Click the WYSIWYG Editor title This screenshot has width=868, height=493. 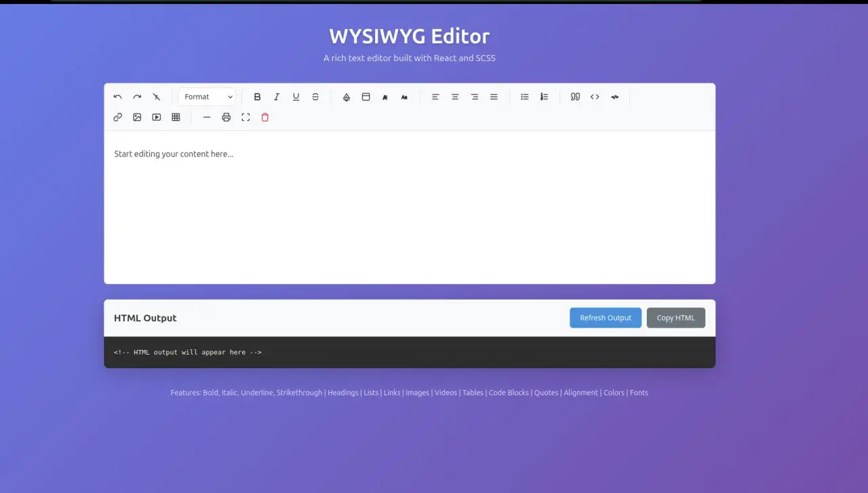click(410, 36)
